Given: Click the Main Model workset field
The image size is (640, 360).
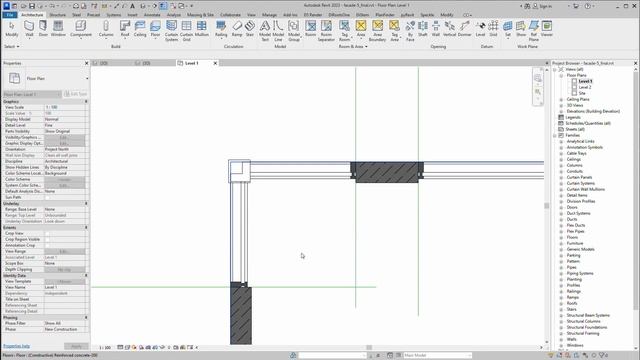Looking at the screenshot, I should [x=437, y=356].
